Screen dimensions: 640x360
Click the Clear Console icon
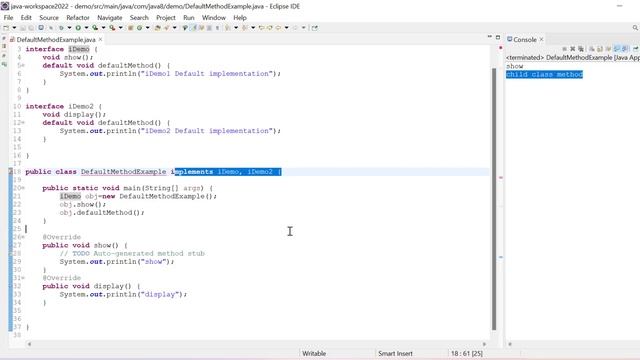coord(592,49)
